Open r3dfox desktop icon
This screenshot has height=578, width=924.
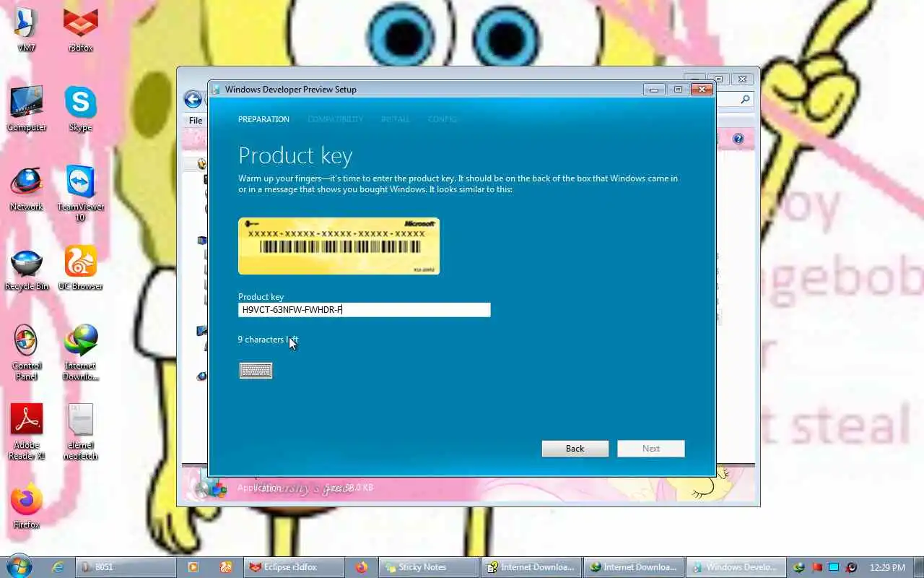tap(81, 30)
